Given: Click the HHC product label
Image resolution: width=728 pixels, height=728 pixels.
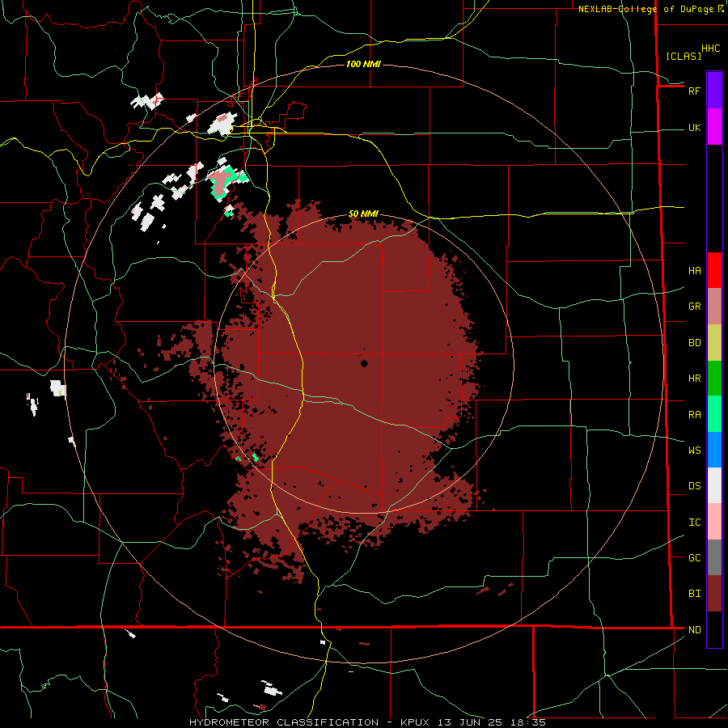Looking at the screenshot, I should (x=710, y=49).
